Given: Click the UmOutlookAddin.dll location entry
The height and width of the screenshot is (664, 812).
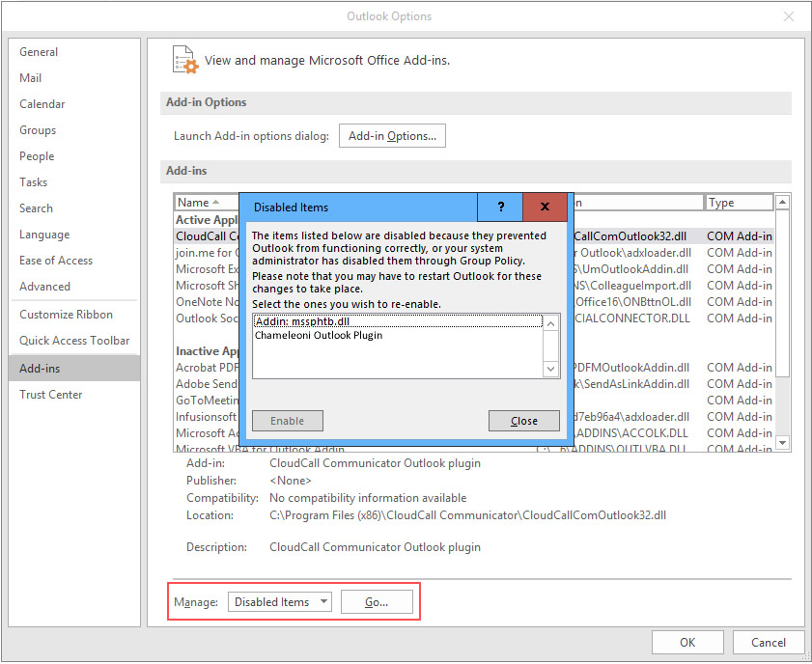Looking at the screenshot, I should [x=630, y=269].
